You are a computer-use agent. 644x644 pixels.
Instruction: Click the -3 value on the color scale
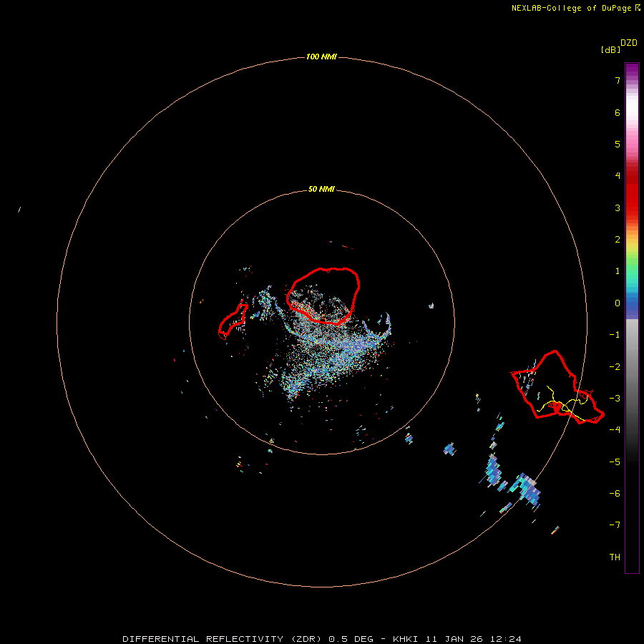pos(615,399)
